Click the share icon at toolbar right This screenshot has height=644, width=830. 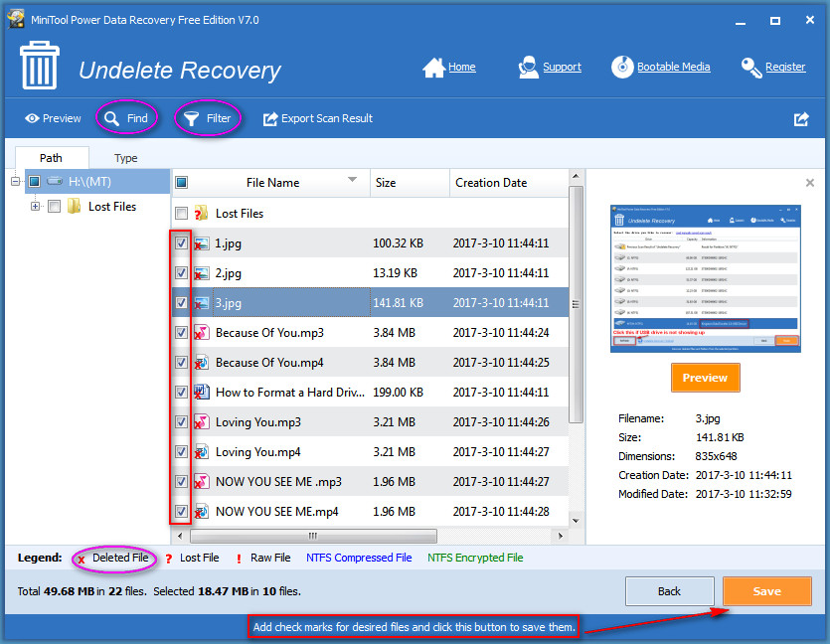pyautogui.click(x=801, y=119)
